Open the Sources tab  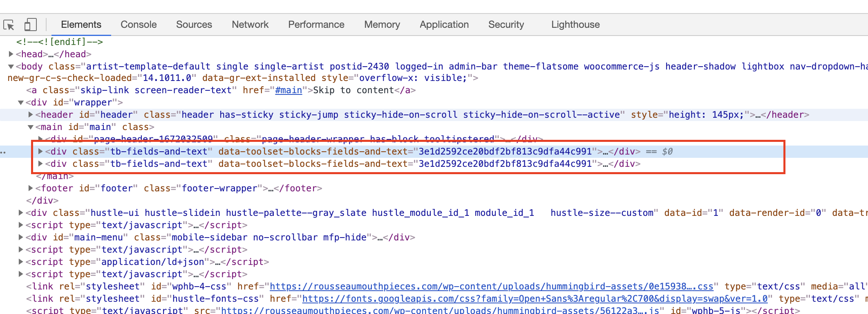(x=194, y=25)
